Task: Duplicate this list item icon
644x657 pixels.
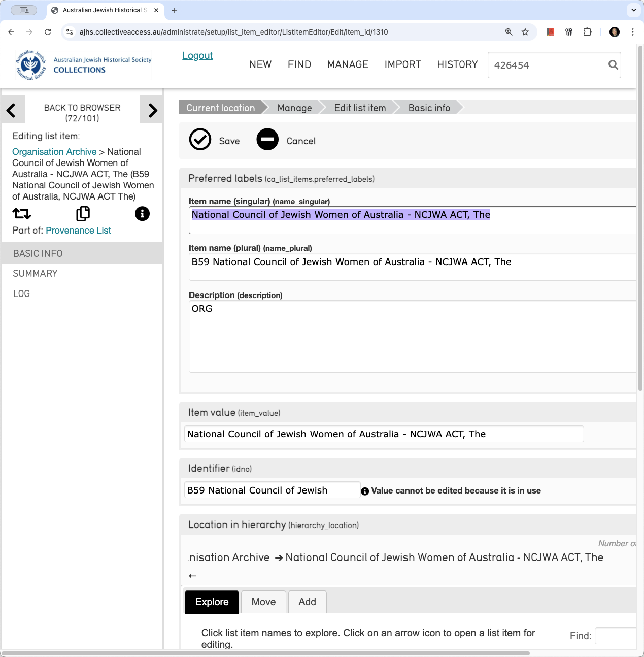Action: point(83,214)
